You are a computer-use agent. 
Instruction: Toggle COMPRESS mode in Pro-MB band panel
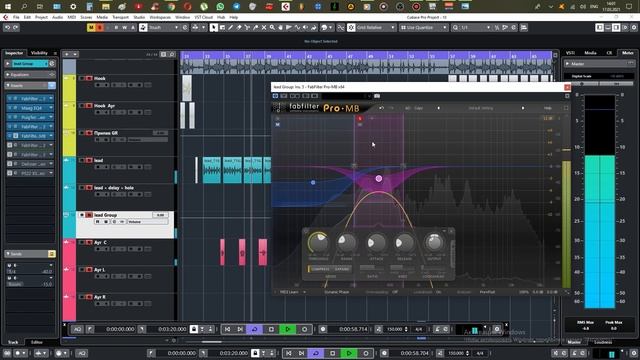pos(320,269)
